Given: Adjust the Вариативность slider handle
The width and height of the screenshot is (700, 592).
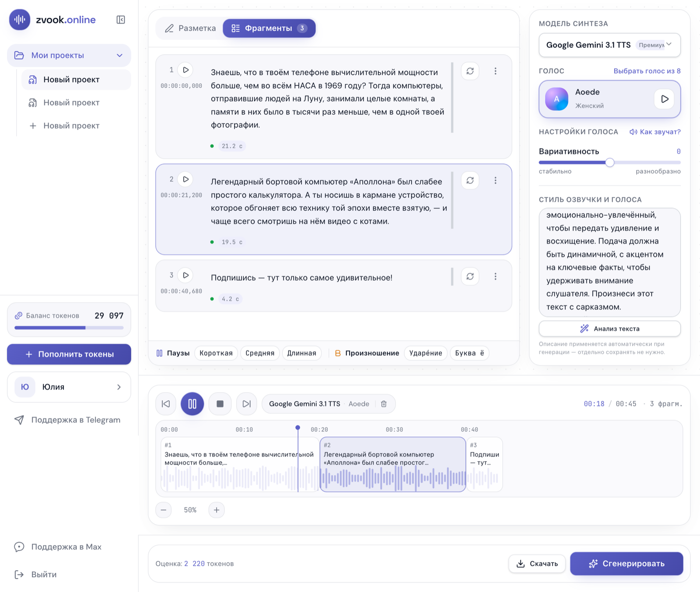Looking at the screenshot, I should pyautogui.click(x=610, y=163).
